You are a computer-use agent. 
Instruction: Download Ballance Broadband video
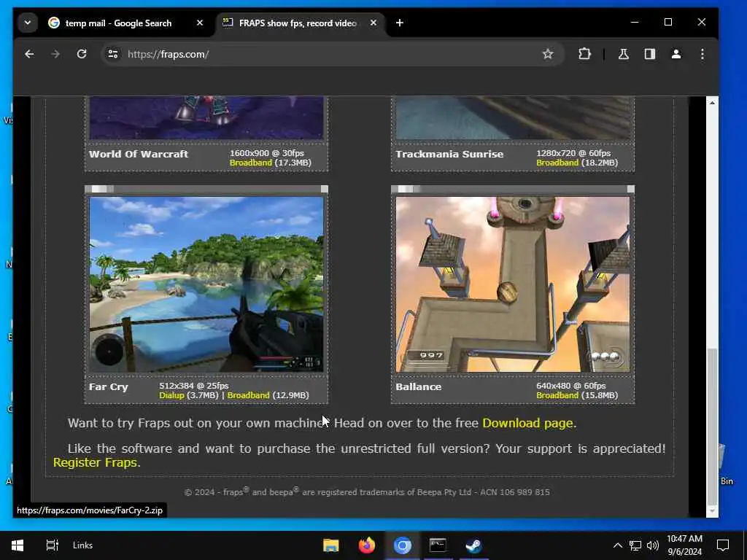[x=557, y=395]
